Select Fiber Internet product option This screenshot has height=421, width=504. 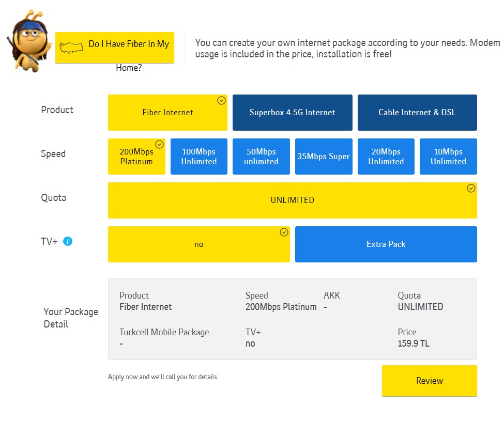coord(167,113)
